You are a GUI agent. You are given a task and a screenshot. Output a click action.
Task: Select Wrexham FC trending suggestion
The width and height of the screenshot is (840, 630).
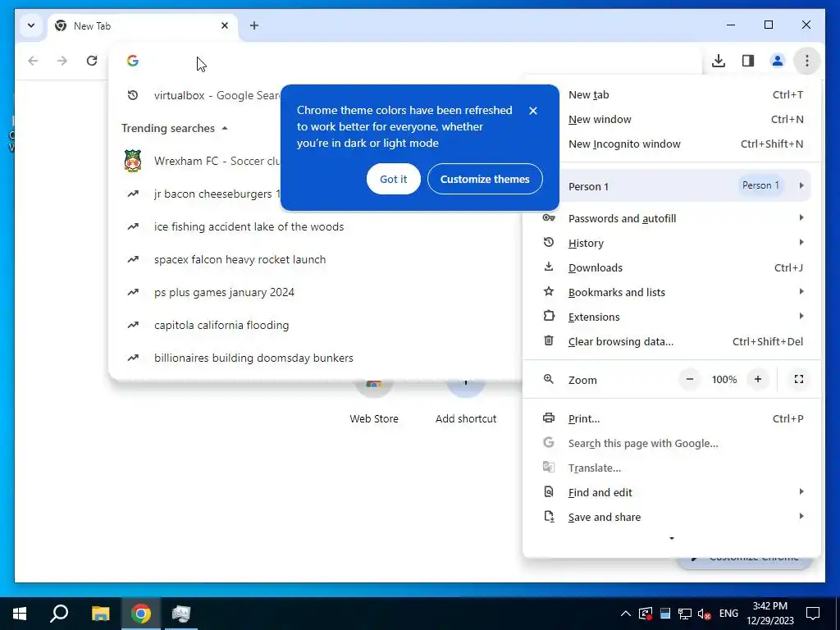[217, 161]
